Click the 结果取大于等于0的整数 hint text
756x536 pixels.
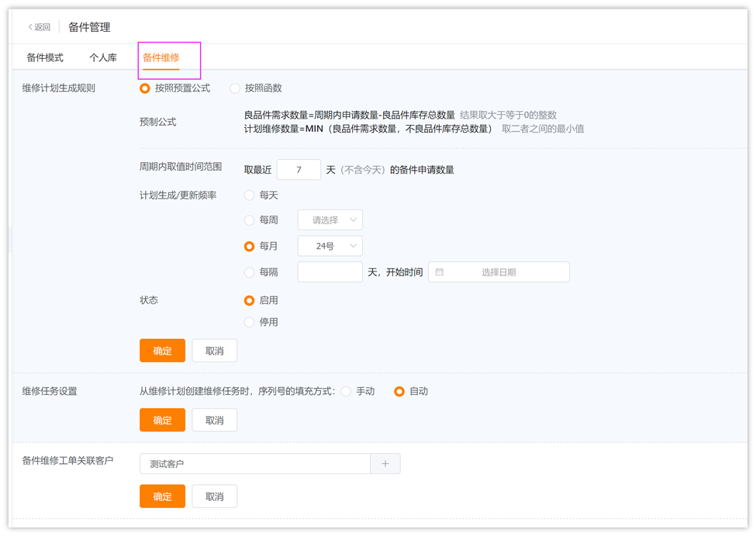tap(509, 115)
